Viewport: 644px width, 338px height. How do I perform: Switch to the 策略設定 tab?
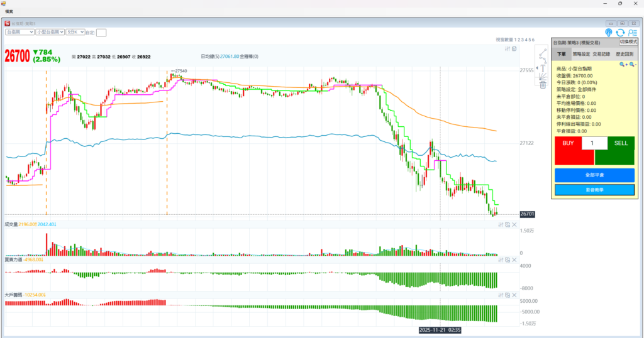click(x=581, y=55)
